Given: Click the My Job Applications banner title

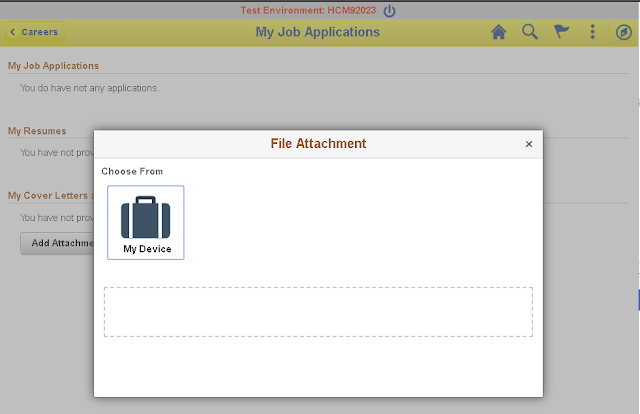Looking at the screenshot, I should pos(317,32).
